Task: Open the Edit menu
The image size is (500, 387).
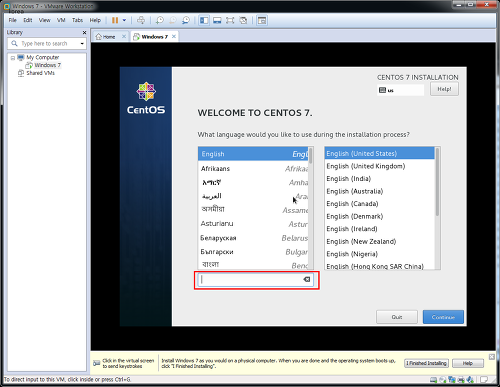Action: point(28,20)
